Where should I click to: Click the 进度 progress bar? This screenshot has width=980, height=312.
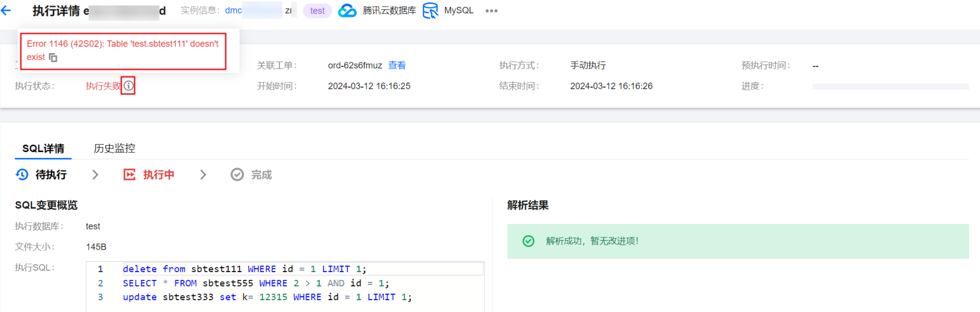(x=890, y=87)
